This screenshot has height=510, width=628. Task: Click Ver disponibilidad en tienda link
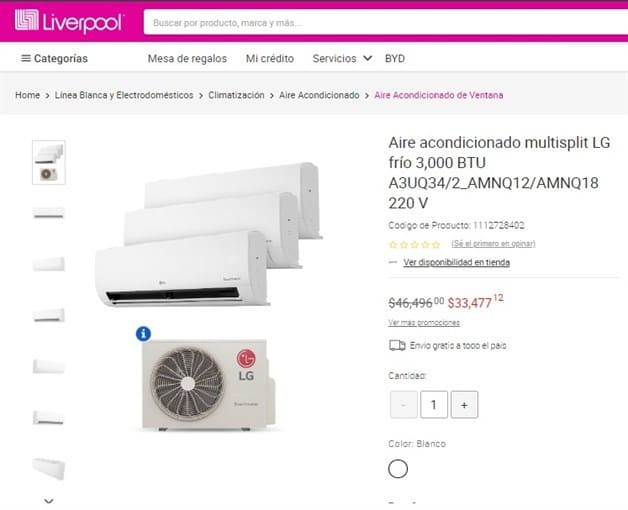(457, 262)
